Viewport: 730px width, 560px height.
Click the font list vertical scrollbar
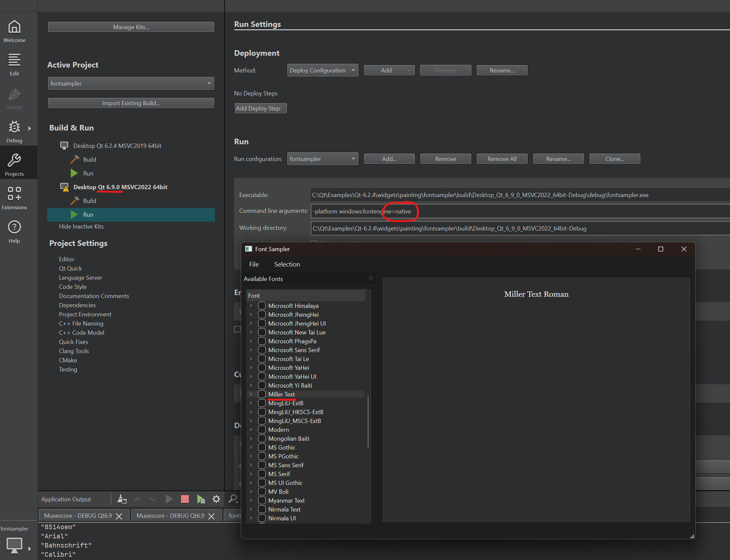tap(368, 422)
